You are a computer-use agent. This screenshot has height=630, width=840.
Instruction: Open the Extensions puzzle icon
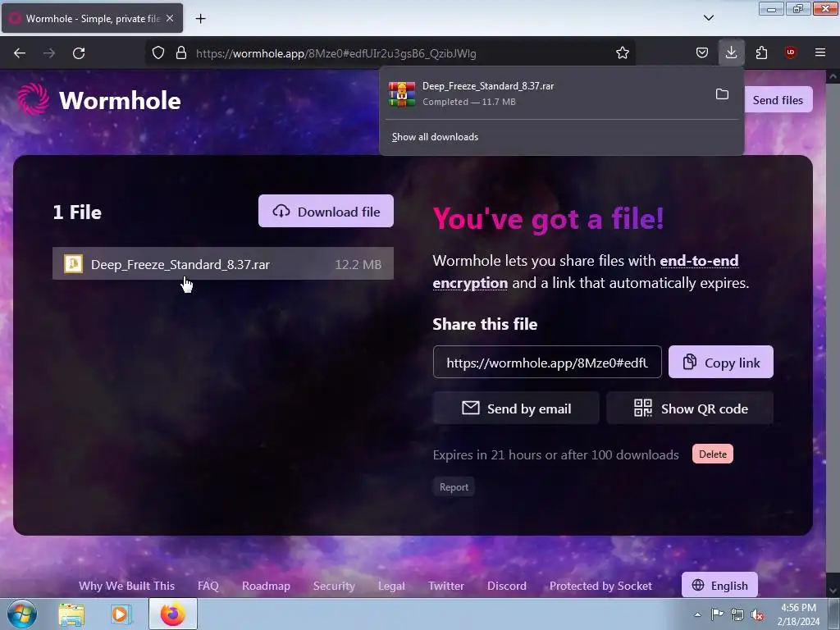coord(761,53)
